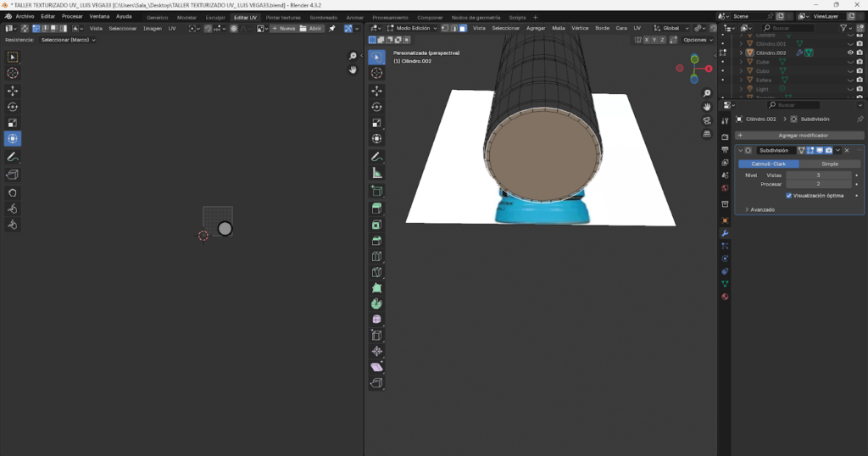Open the Imagen menu in UV editor
This screenshot has width=868, height=456.
[x=153, y=28]
